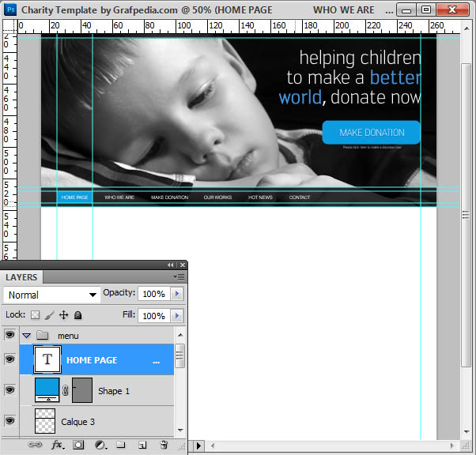Viewport: 476px width, 455px height.
Task: Click the Link Layers icon at panel bottom
Action: [x=35, y=445]
